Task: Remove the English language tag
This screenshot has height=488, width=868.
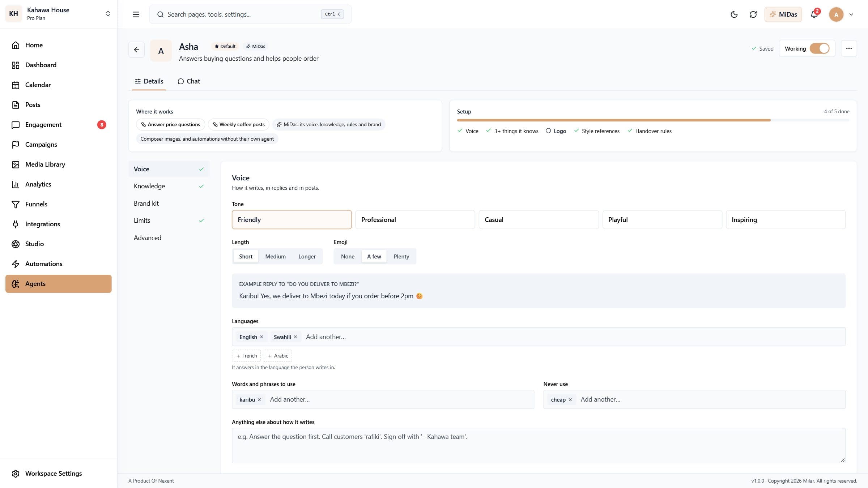Action: coord(261,337)
